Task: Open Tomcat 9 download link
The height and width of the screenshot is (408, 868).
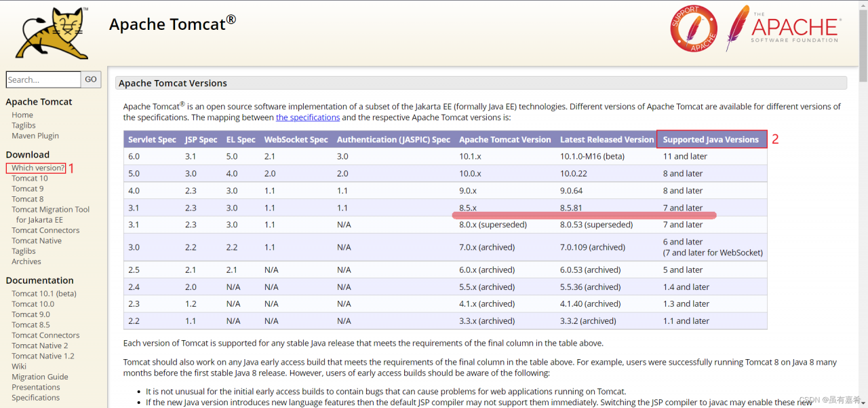Action: [x=27, y=189]
